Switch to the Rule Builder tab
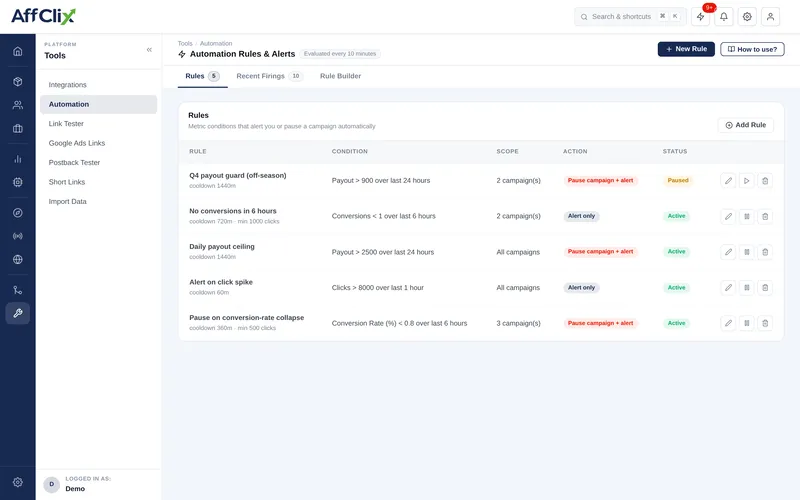 pyautogui.click(x=340, y=76)
